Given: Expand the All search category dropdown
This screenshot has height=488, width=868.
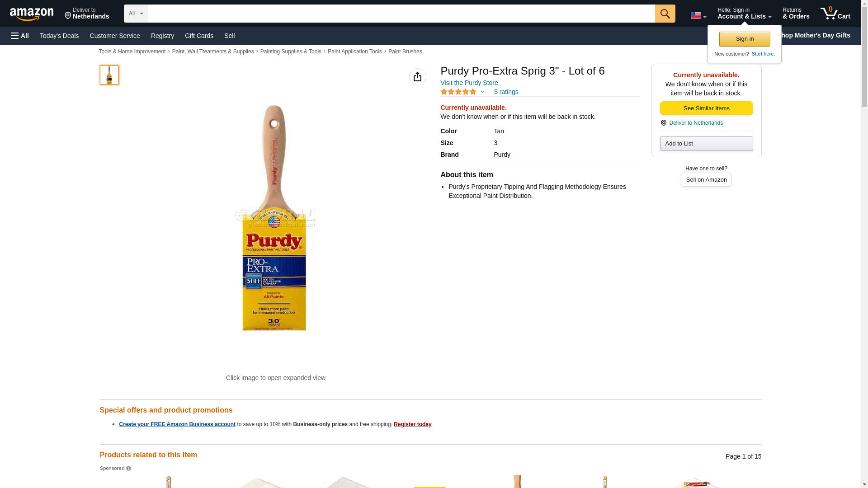Looking at the screenshot, I should [136, 14].
